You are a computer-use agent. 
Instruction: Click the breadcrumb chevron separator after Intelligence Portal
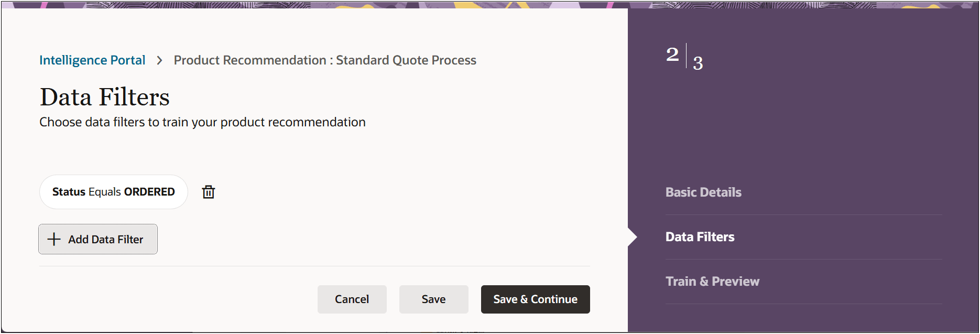coord(160,61)
